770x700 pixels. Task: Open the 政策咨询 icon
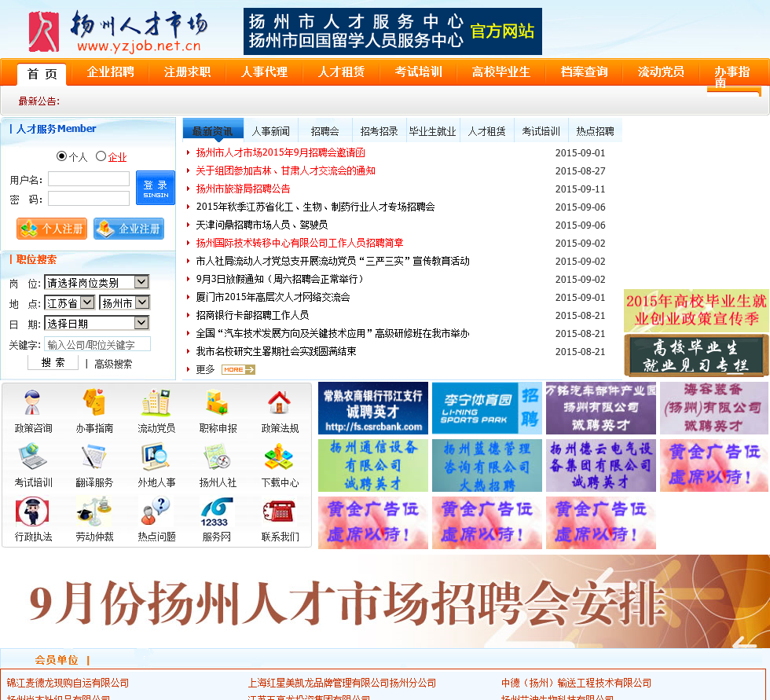[33, 403]
